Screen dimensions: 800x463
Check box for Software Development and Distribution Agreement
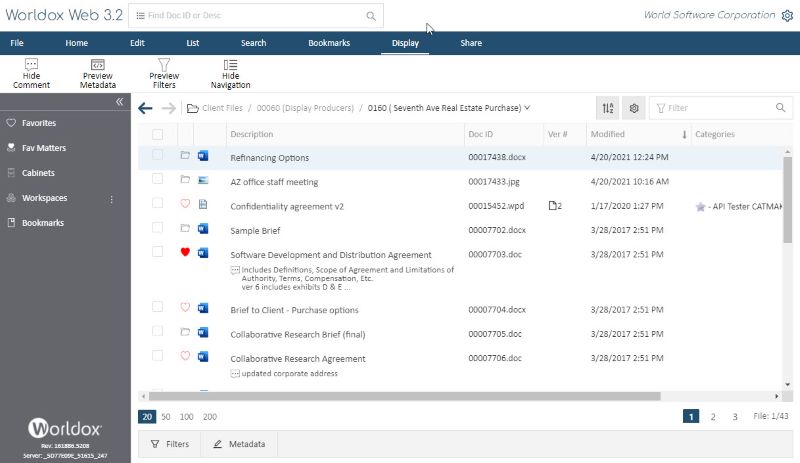point(158,252)
